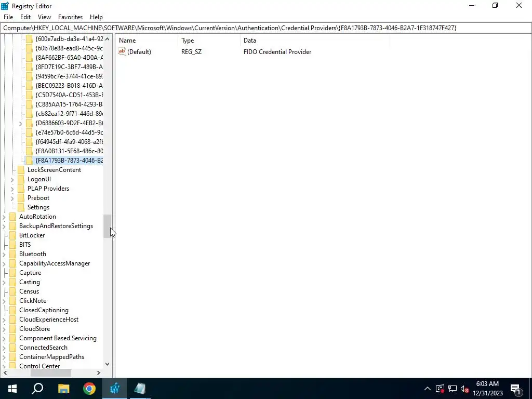The width and height of the screenshot is (532, 399).
Task: Expand the AutoRotation key
Action: (4, 217)
